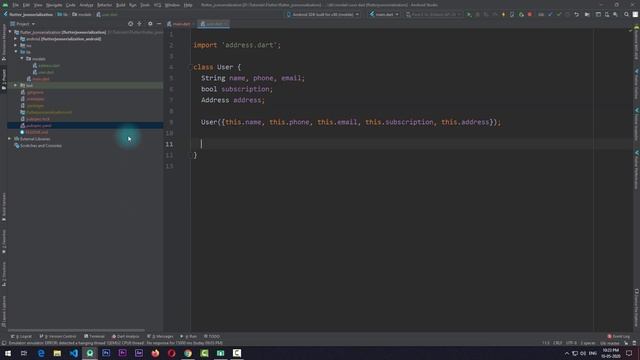Open the main.dart run configuration dropdown
The image size is (640, 360).
384,14
